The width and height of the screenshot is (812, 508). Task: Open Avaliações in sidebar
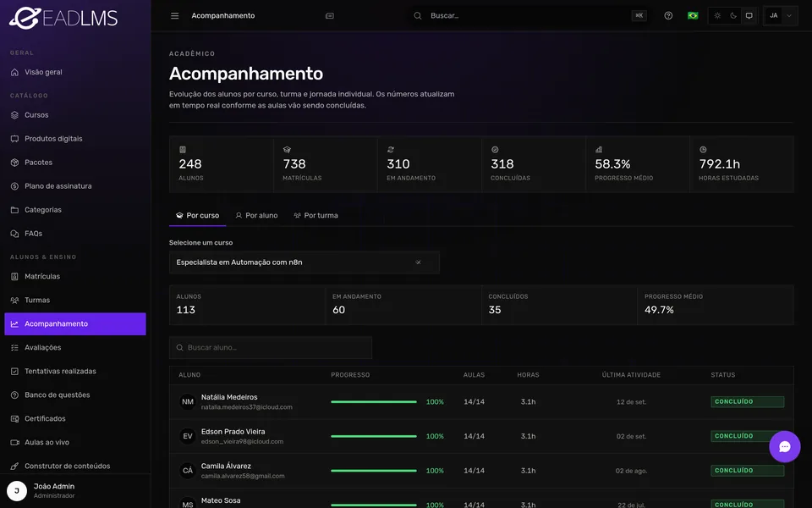click(x=75, y=348)
